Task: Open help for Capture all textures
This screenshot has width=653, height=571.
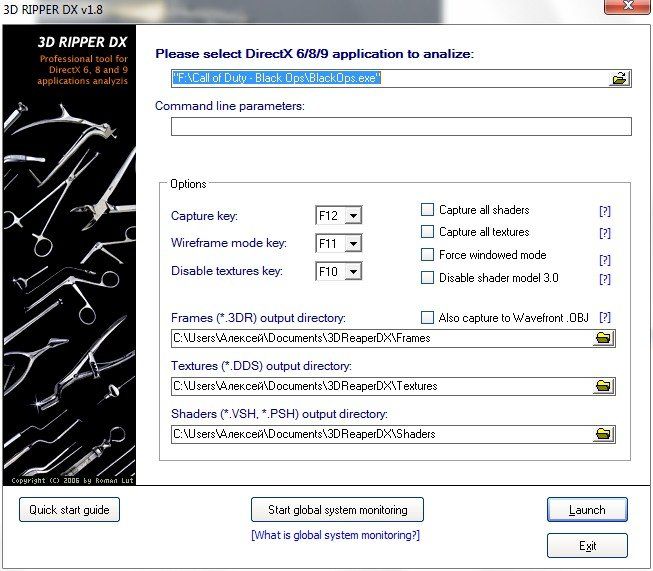Action: tap(605, 233)
